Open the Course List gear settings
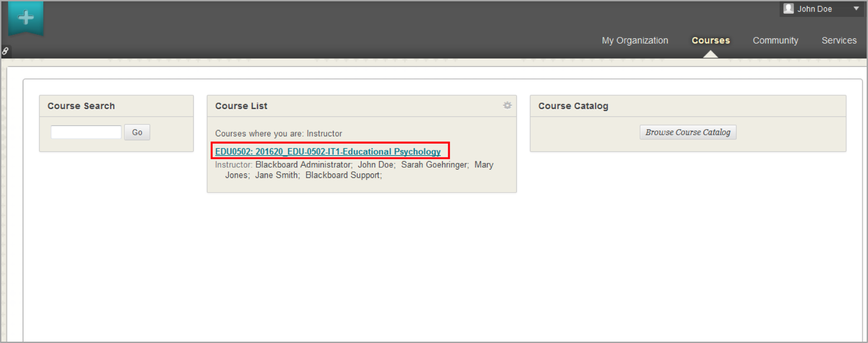 [507, 105]
